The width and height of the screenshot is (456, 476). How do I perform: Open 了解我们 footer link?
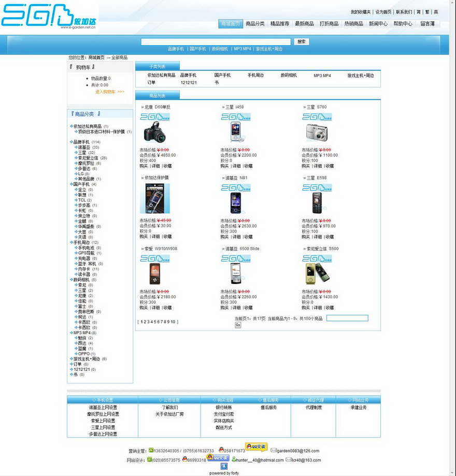pyautogui.click(x=169, y=408)
